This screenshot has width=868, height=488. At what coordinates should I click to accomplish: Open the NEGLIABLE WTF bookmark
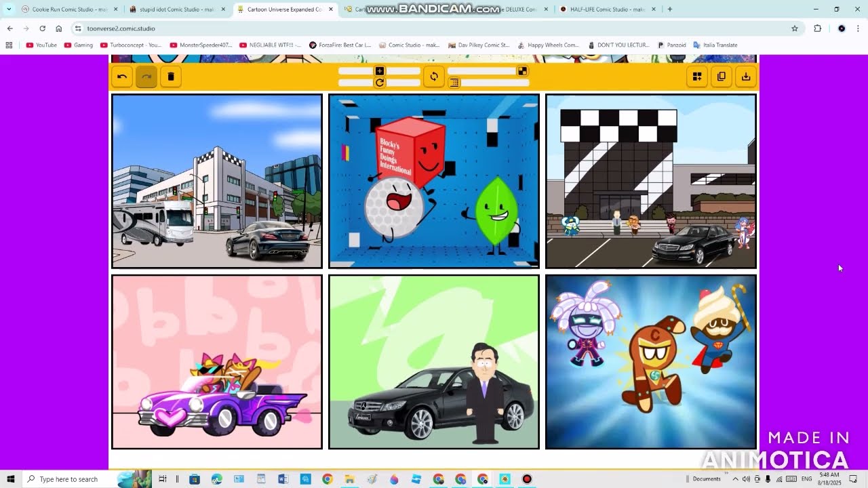coord(270,45)
